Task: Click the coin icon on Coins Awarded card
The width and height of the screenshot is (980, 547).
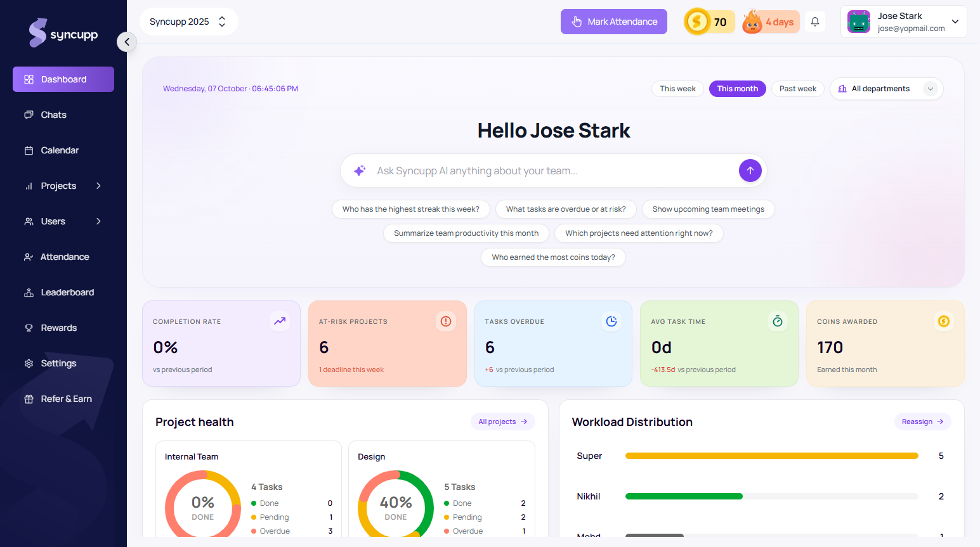Action: tap(944, 321)
